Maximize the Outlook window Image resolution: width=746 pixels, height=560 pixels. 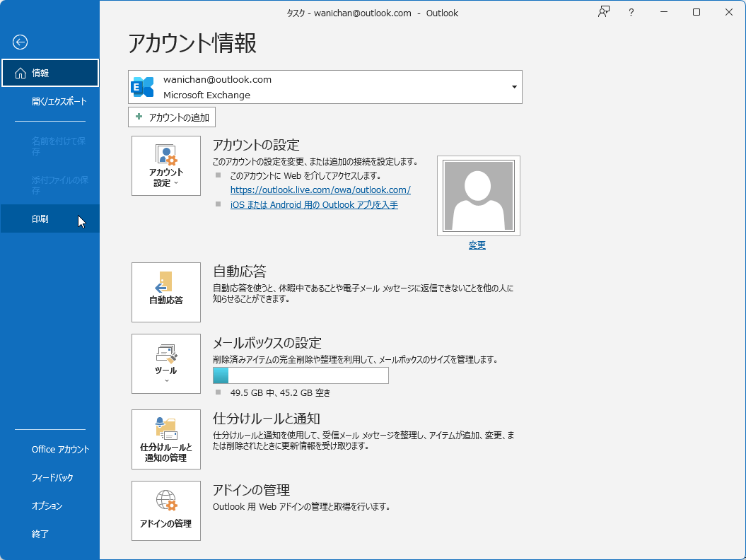(697, 12)
